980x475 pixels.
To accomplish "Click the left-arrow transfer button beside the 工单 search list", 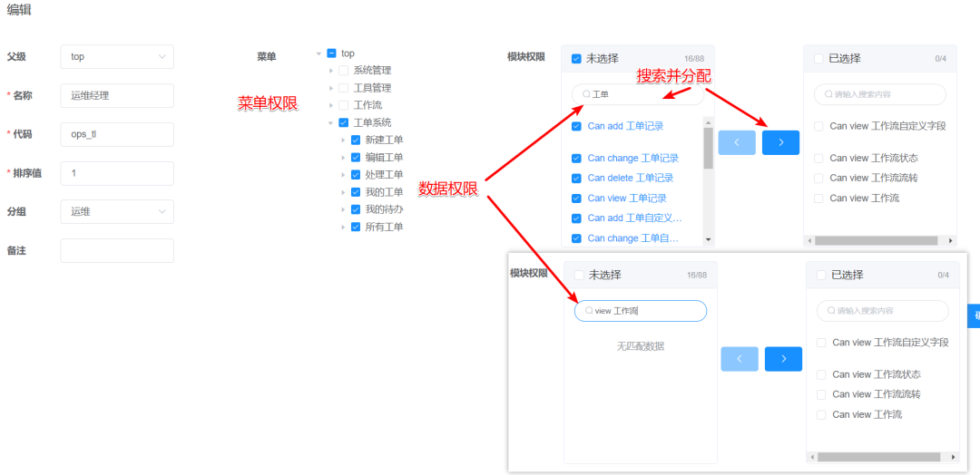I will (x=737, y=142).
